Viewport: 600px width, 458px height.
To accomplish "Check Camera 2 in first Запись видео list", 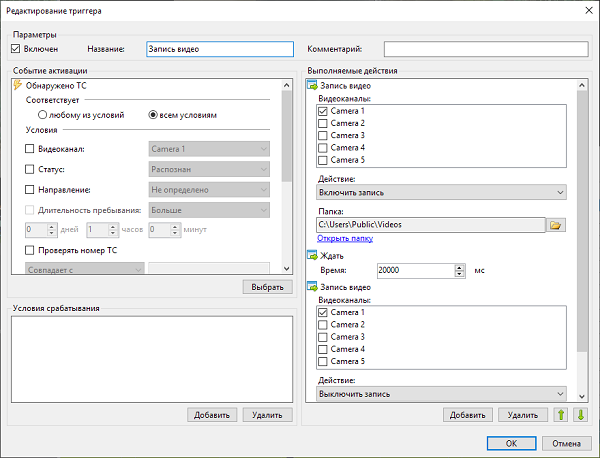I will [323, 123].
